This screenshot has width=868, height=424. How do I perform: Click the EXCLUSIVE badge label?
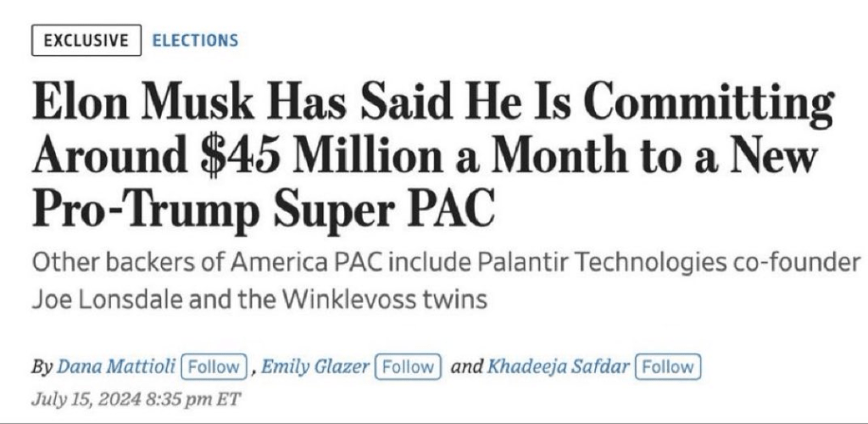point(86,40)
